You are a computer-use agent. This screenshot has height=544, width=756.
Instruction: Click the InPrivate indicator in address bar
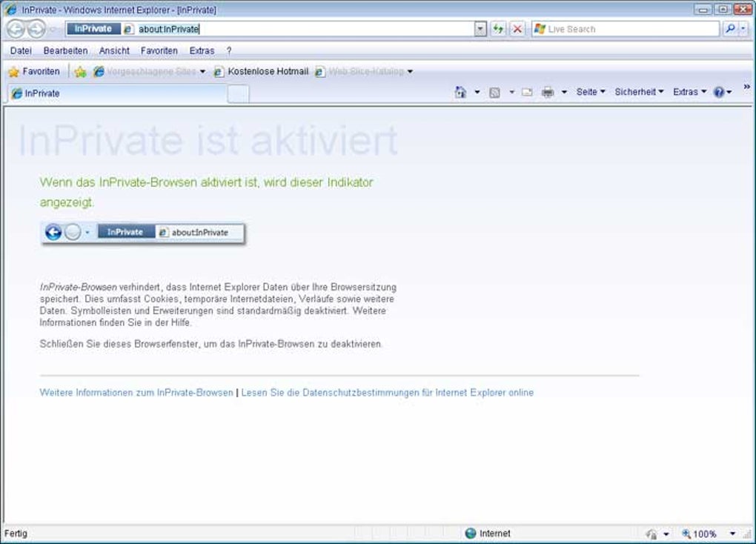point(93,29)
